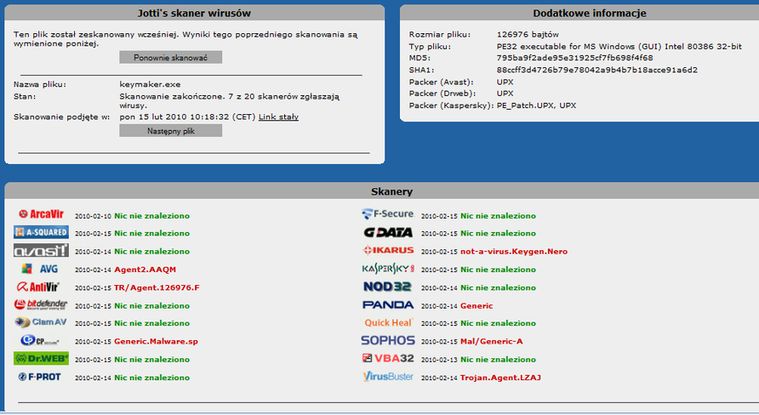The image size is (759, 415).
Task: Click the Kaspersky scanner logo
Action: coord(388,269)
